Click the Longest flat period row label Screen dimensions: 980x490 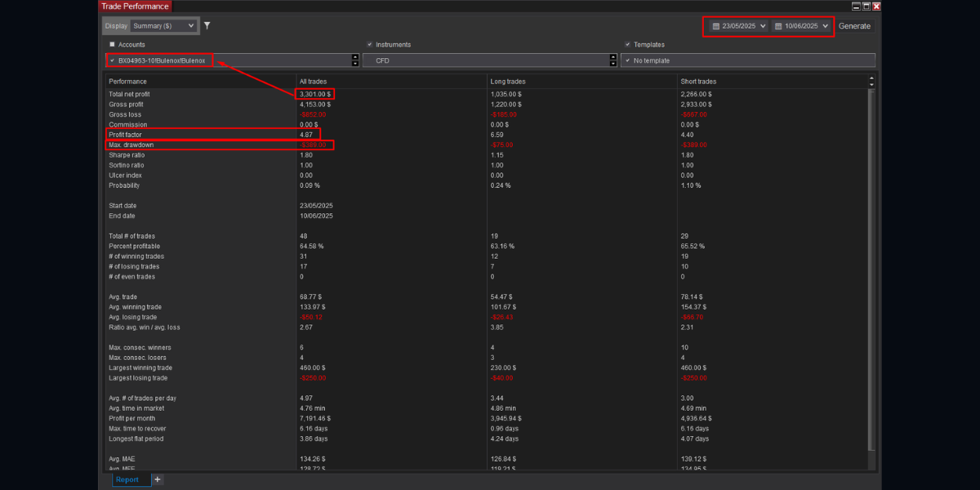pos(136,439)
